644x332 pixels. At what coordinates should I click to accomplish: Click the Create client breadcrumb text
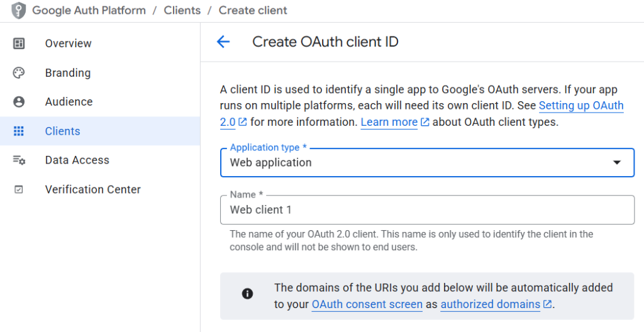tap(253, 10)
